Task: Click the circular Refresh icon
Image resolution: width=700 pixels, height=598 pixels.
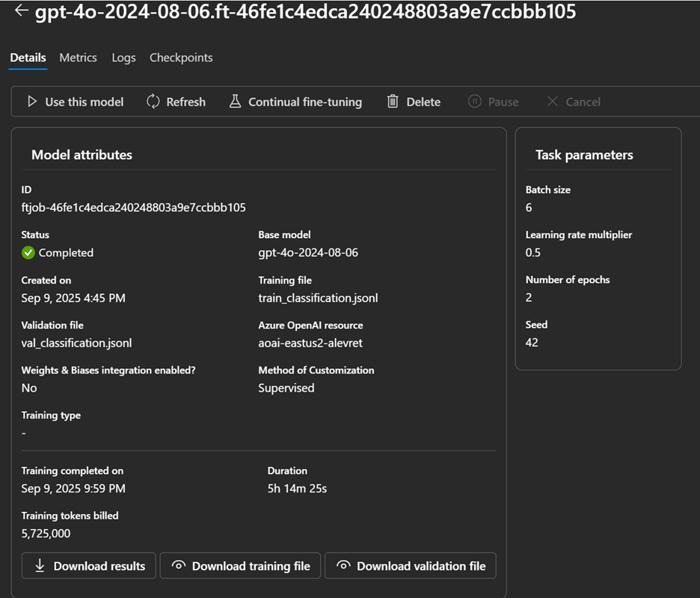Action: pyautogui.click(x=153, y=102)
